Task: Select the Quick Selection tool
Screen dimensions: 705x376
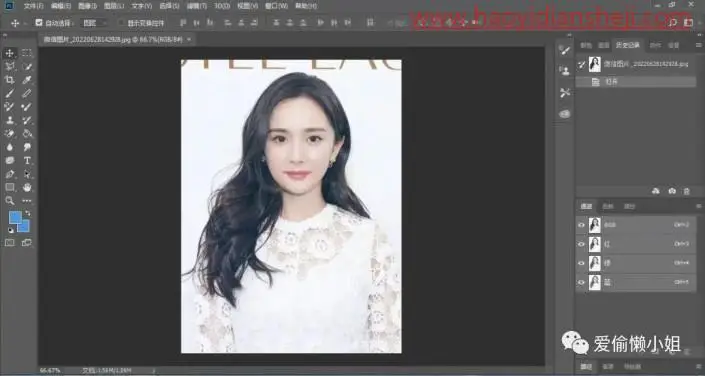Action: pos(27,67)
